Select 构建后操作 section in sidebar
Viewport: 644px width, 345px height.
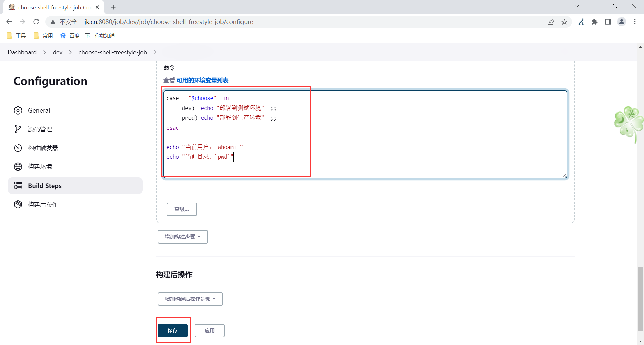[x=75, y=204]
